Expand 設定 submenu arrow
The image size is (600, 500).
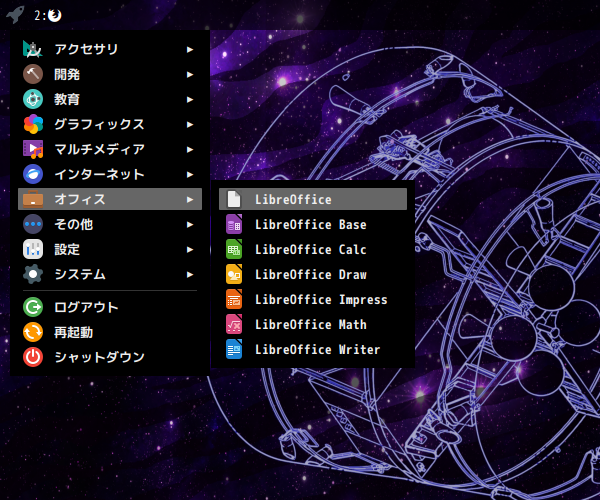coord(190,249)
